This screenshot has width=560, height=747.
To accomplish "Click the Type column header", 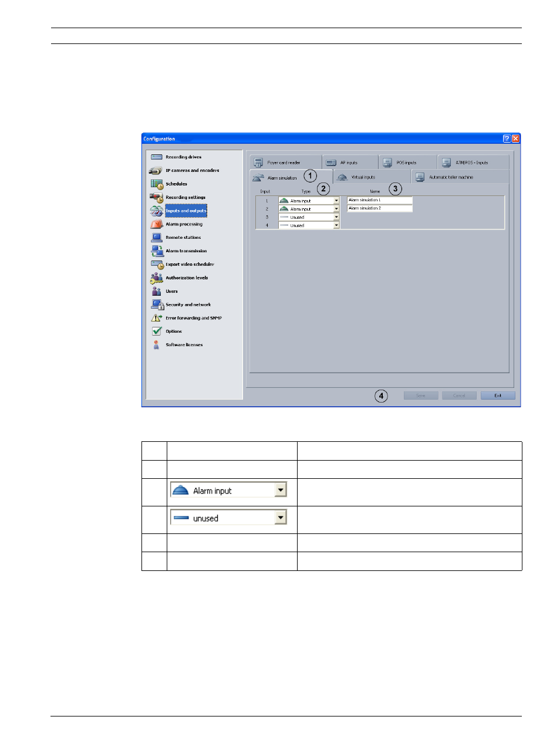I will tap(306, 191).
